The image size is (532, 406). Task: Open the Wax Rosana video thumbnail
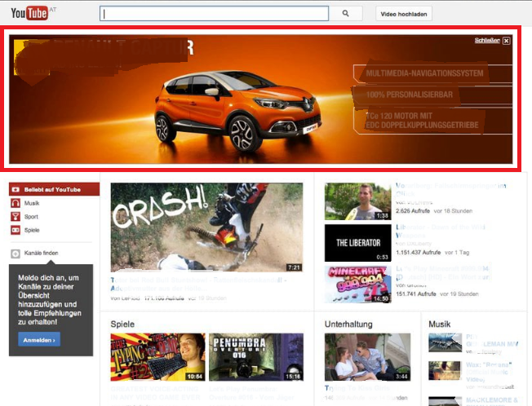[x=445, y=370]
